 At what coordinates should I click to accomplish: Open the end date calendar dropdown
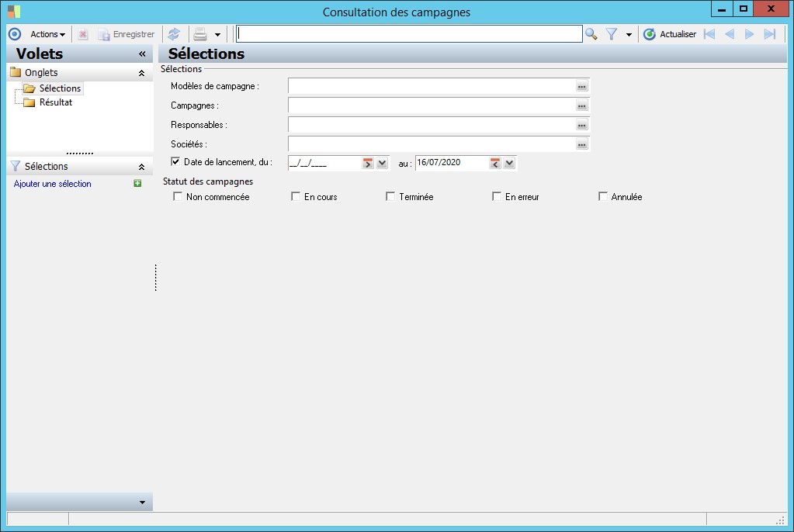coord(509,163)
